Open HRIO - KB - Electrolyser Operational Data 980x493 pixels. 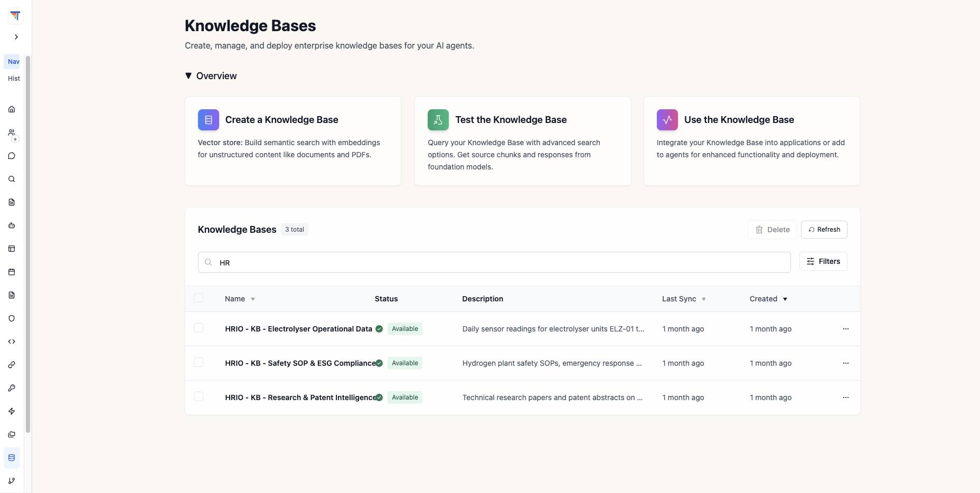pos(298,329)
